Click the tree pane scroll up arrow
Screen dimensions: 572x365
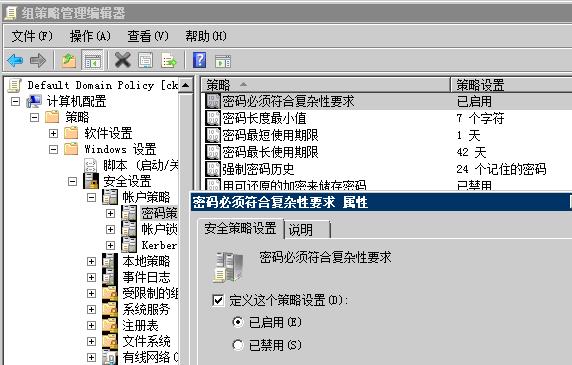point(186,86)
